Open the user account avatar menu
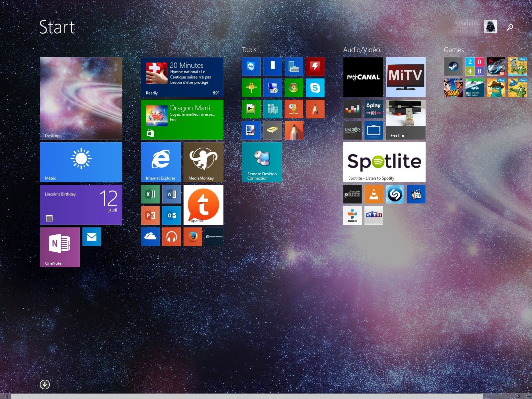The width and height of the screenshot is (532, 399). (490, 27)
